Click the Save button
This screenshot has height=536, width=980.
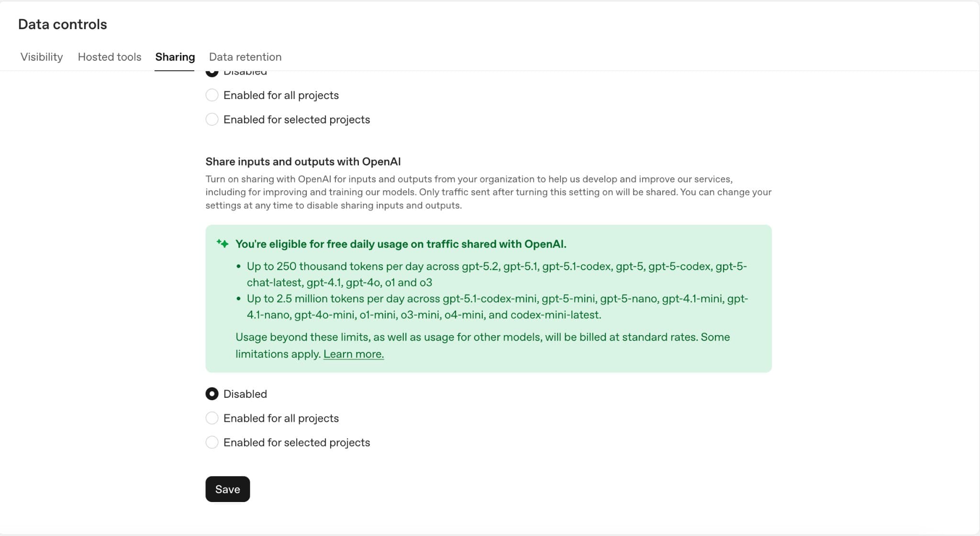tap(227, 489)
